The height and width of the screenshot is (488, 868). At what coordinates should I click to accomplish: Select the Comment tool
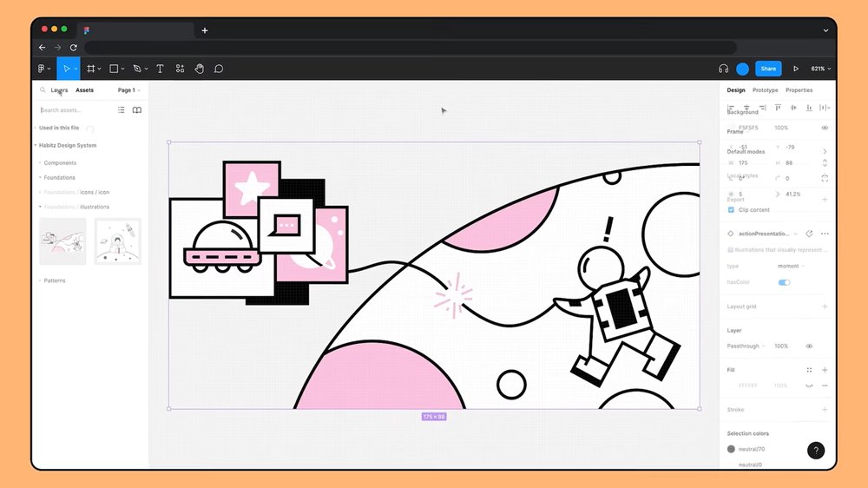pyautogui.click(x=219, y=69)
